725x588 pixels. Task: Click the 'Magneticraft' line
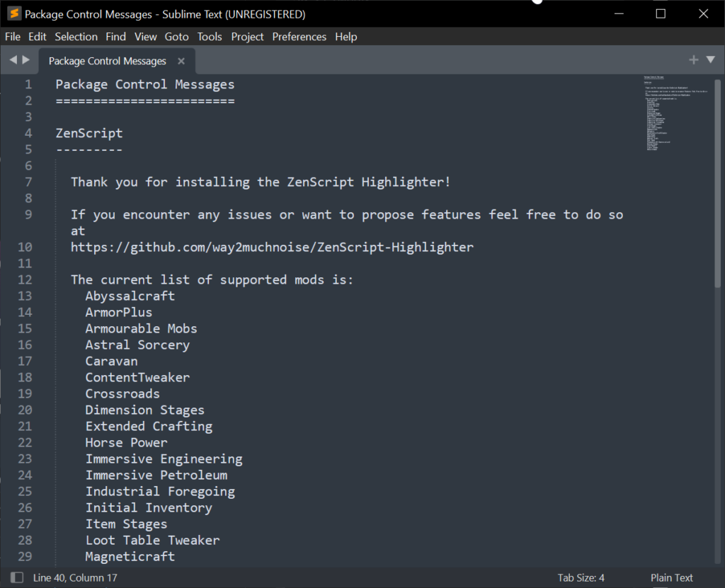[x=130, y=557]
